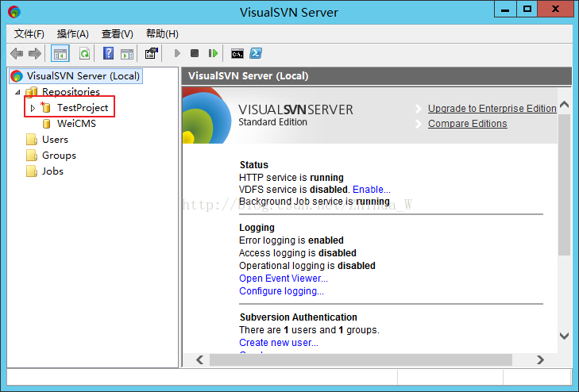Close the VisualSVN Server window
This screenshot has width=579, height=392.
(x=555, y=10)
